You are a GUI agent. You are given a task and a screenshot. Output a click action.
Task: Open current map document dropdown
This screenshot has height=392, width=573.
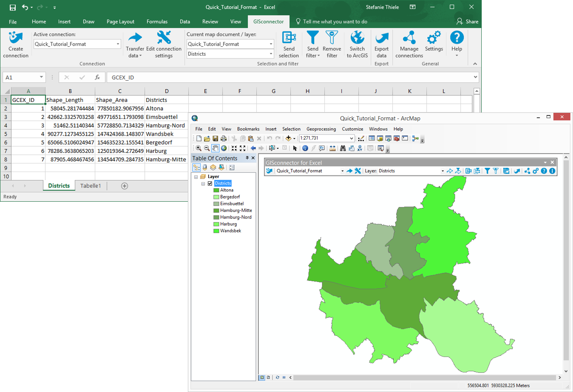click(x=271, y=44)
